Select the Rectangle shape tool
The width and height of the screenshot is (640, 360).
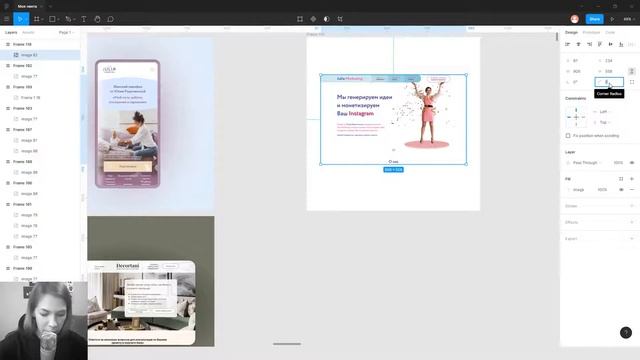point(52,19)
